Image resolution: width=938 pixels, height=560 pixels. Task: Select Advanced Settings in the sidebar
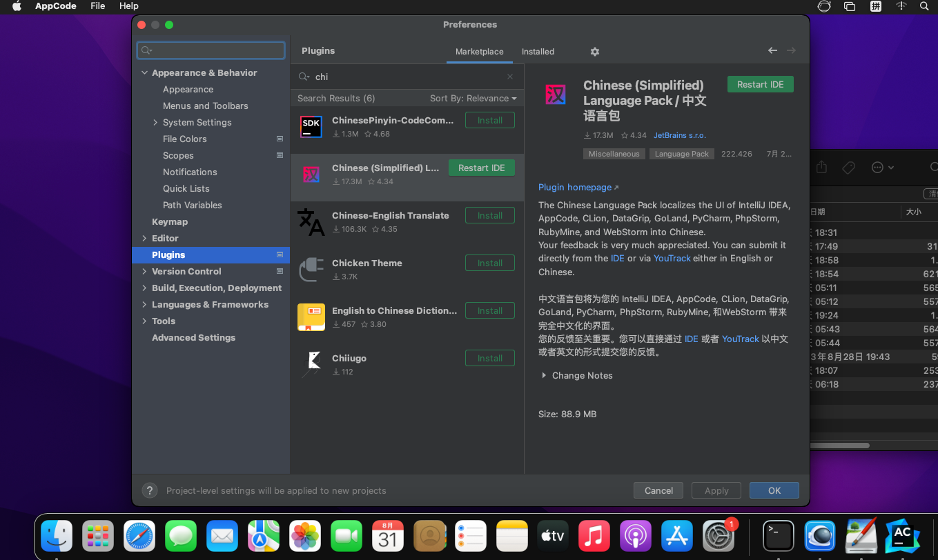[193, 337]
